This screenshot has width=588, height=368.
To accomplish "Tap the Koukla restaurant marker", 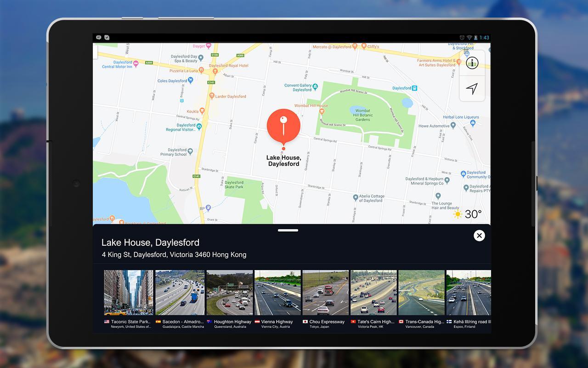I will click(x=203, y=111).
